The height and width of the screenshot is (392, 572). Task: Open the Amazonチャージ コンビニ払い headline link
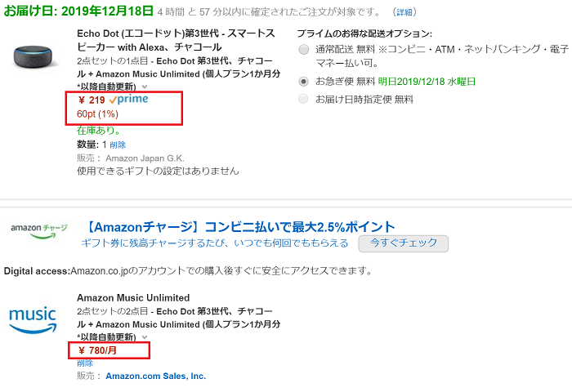pyautogui.click(x=241, y=227)
